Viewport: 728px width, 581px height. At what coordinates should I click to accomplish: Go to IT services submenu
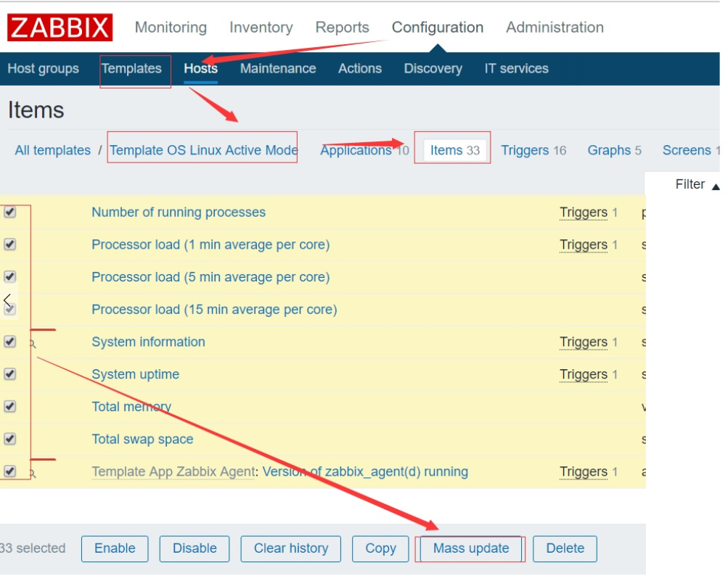pos(516,69)
